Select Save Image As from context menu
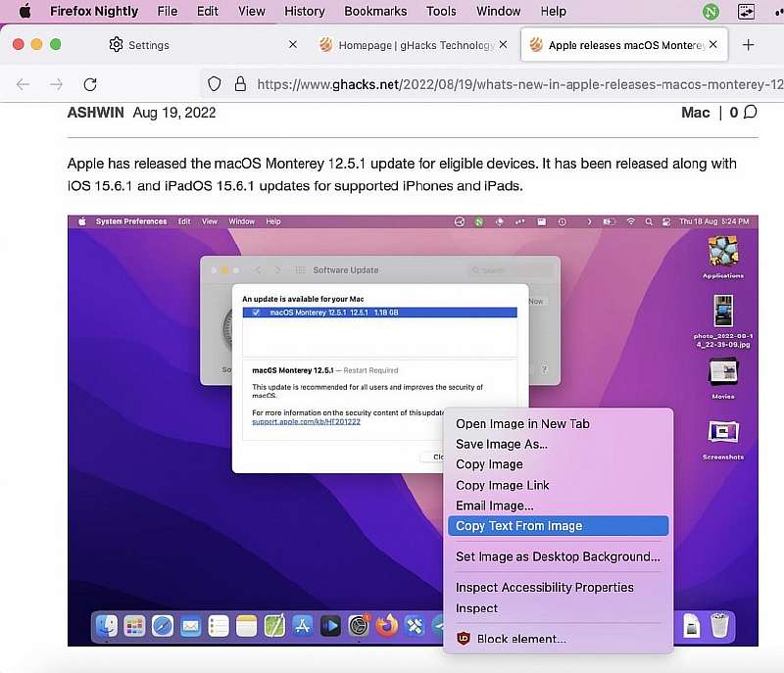This screenshot has width=784, height=673. (x=501, y=445)
